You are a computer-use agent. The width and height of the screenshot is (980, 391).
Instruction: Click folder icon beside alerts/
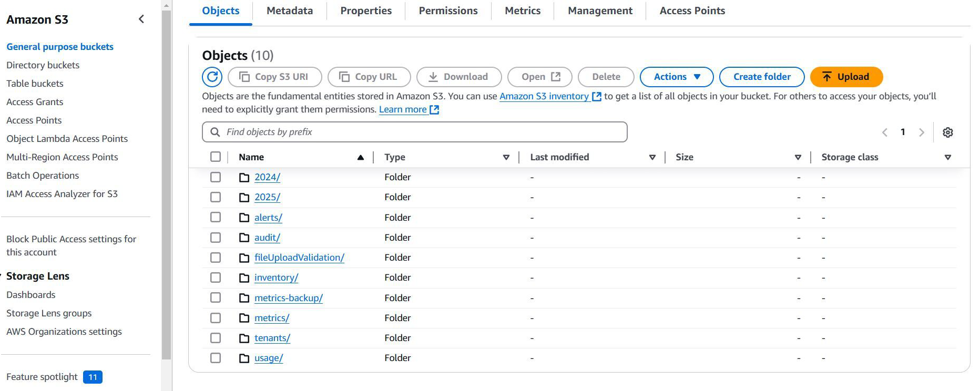tap(244, 218)
